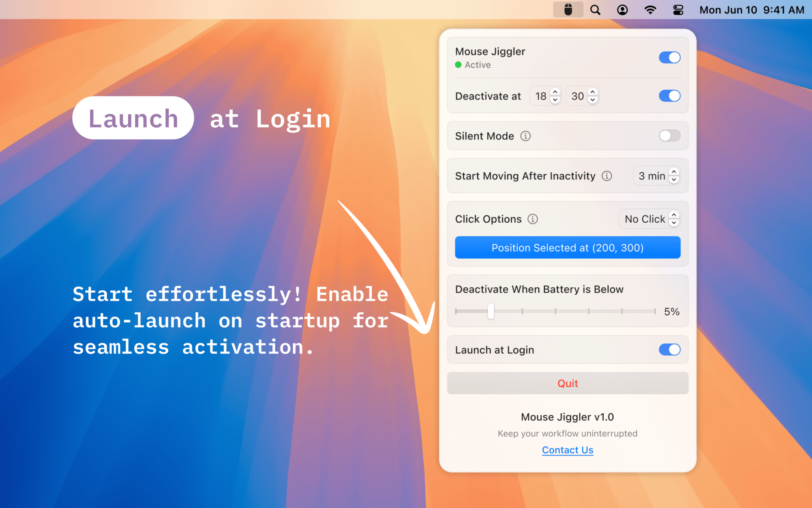Viewport: 812px width, 508px height.
Task: Open Spotlight search in menu bar
Action: (595, 10)
